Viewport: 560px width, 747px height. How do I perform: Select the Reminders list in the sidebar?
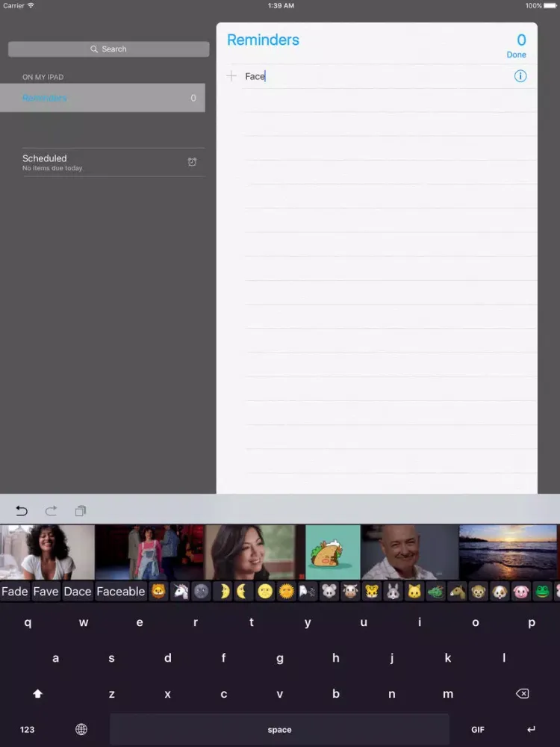[102, 98]
